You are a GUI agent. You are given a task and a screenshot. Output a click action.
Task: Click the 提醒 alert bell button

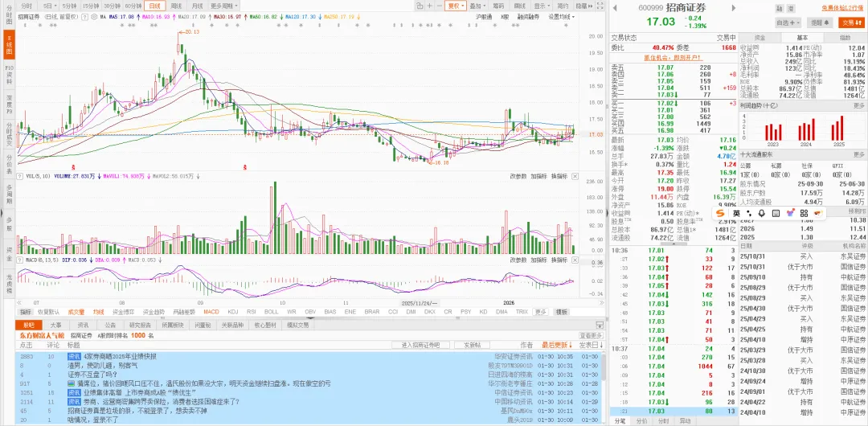tap(821, 23)
